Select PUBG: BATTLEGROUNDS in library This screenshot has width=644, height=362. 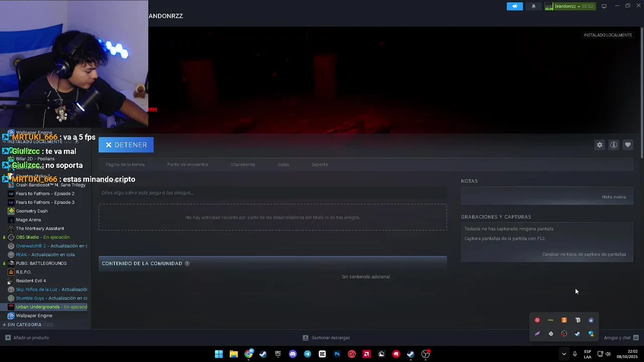tap(41, 263)
